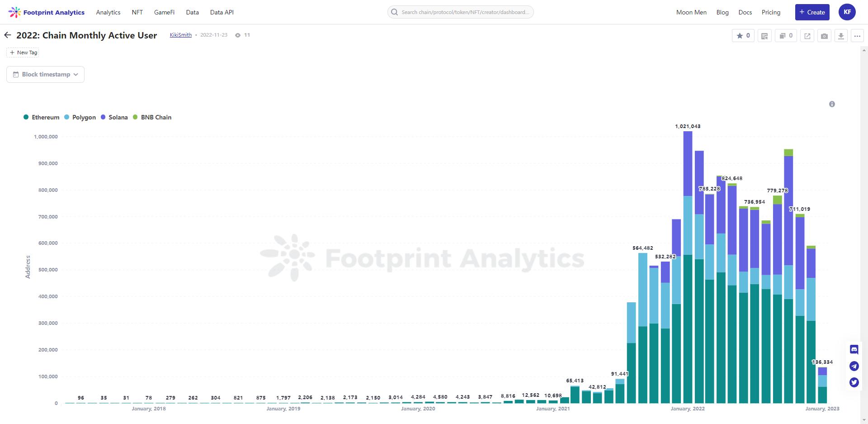Download the dashboard via download icon

pyautogui.click(x=841, y=36)
